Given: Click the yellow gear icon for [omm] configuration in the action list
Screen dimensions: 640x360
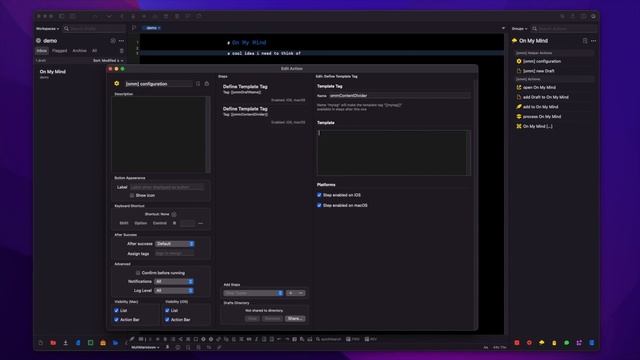Looking at the screenshot, I should [519, 61].
